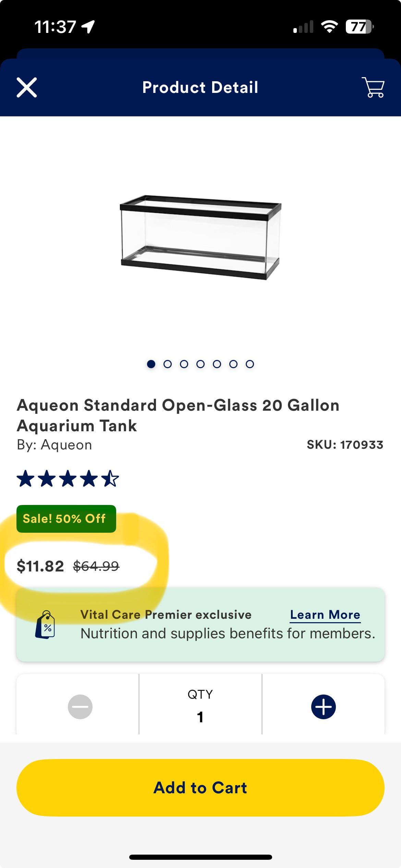Jump to the last carousel image dot
Screen dimensions: 401x868
click(250, 364)
